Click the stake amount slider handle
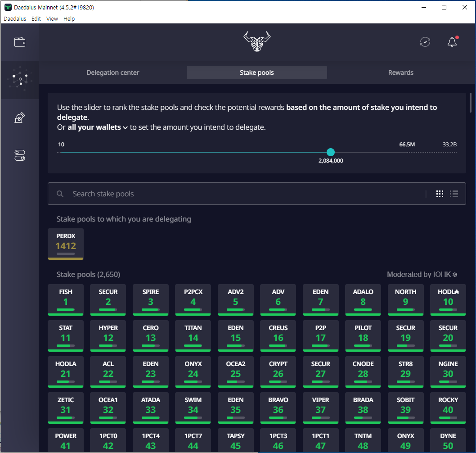Screen dimensions: 476x453 (x=331, y=152)
